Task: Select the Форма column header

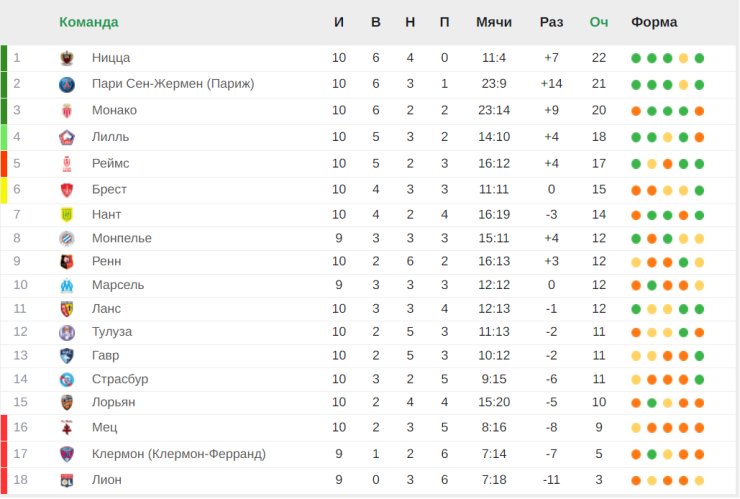Action: [x=654, y=22]
